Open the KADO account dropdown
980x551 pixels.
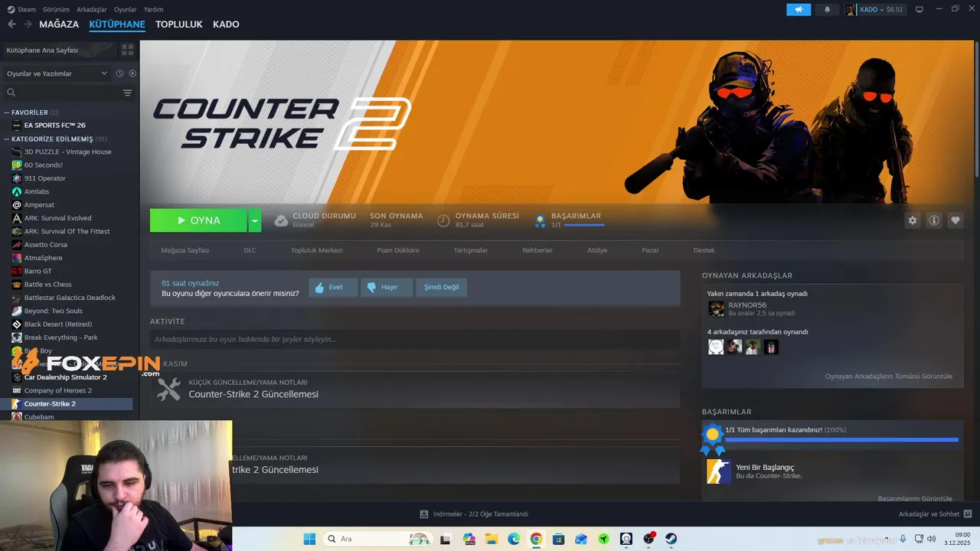tap(874, 9)
